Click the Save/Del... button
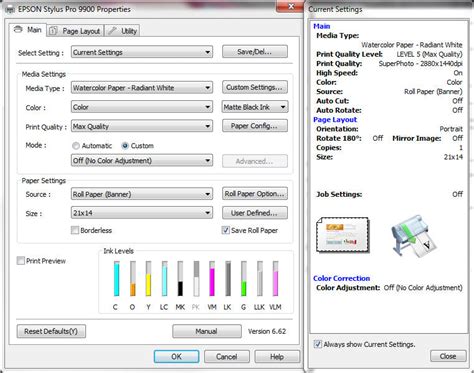The width and height of the screenshot is (474, 373). point(255,52)
